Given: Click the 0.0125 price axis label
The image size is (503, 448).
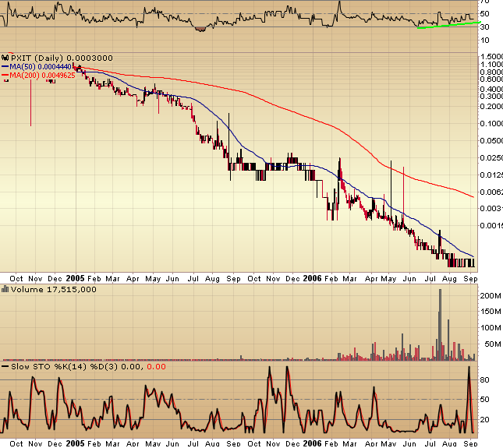Looking at the screenshot, I should (x=491, y=175).
